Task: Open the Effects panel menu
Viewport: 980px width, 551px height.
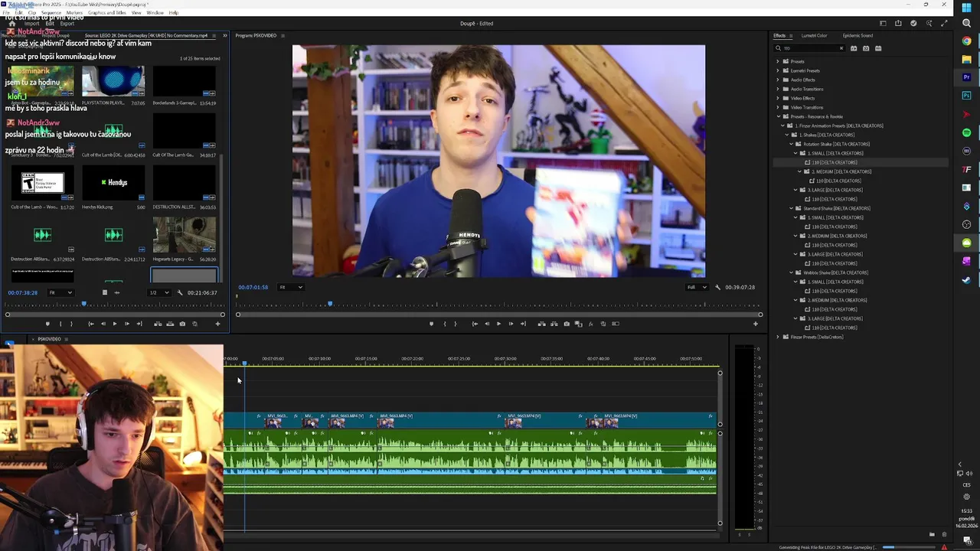Action: point(791,35)
